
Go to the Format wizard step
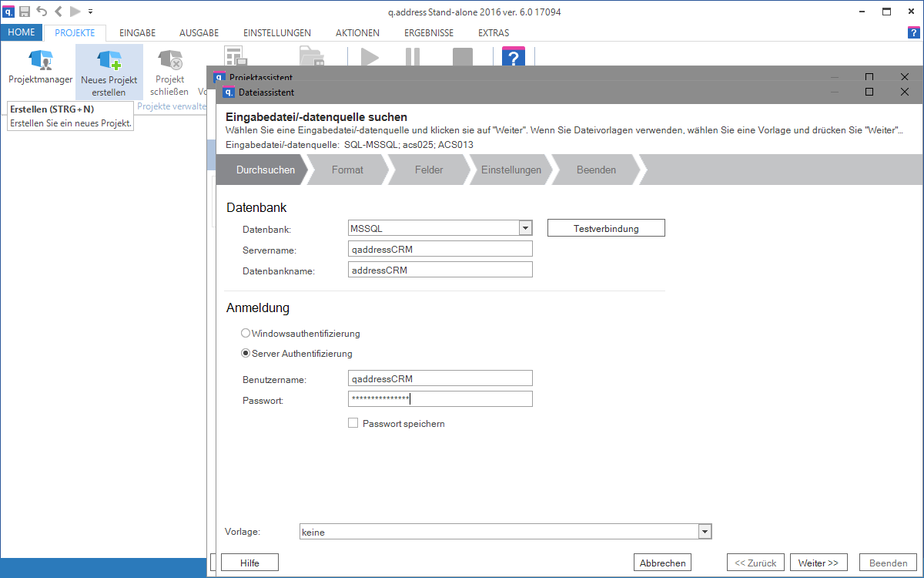point(347,170)
